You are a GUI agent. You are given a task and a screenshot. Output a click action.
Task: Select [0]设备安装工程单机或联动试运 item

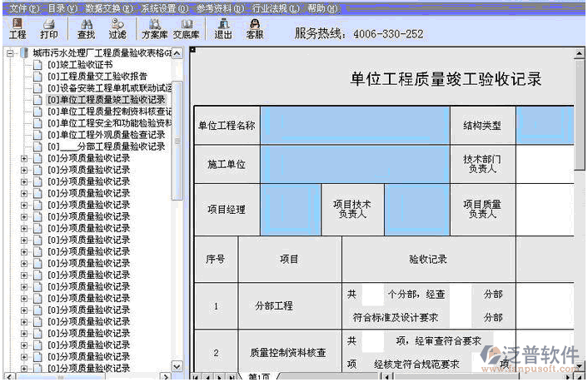point(109,88)
